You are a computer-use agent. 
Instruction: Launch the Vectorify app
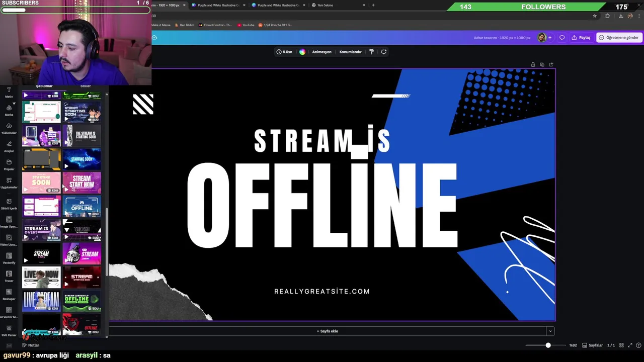click(9, 258)
